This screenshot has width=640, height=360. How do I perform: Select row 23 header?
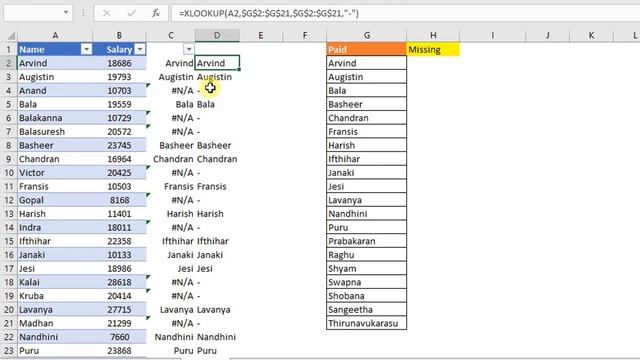[9, 351]
